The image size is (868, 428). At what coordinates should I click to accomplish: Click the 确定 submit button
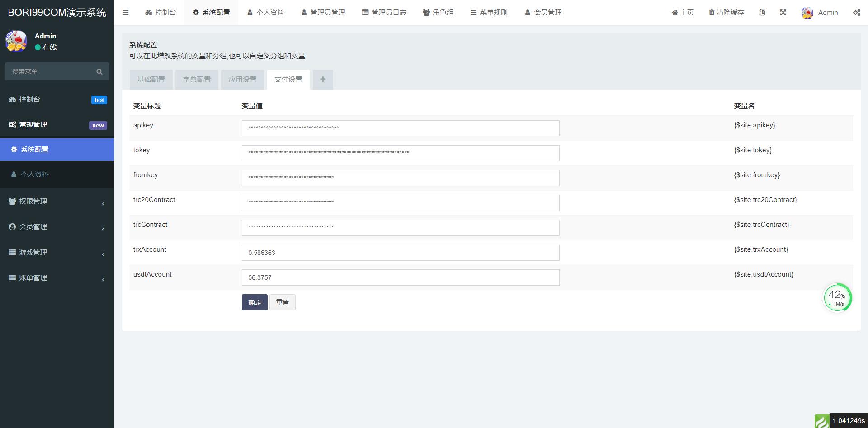(x=255, y=302)
